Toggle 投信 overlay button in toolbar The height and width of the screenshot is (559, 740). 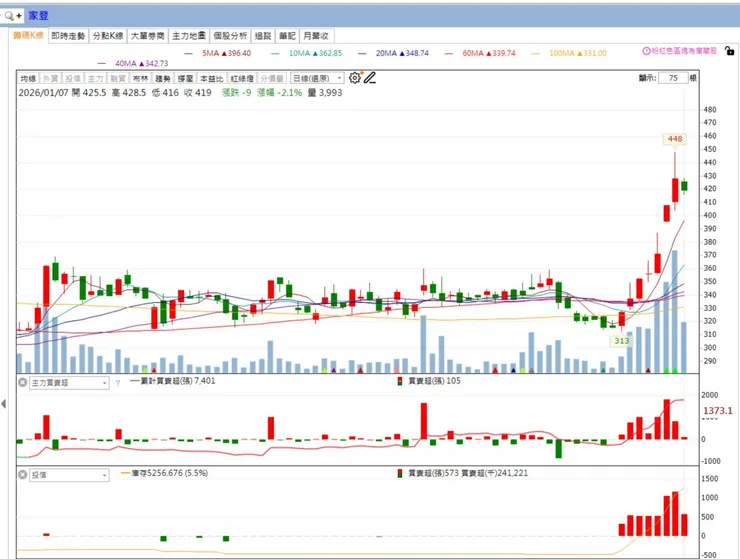point(73,78)
